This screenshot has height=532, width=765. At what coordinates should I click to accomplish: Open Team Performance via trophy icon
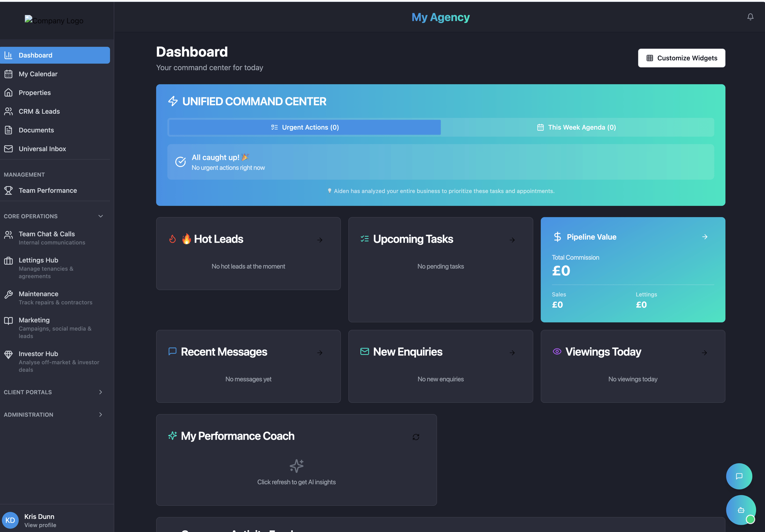point(9,190)
